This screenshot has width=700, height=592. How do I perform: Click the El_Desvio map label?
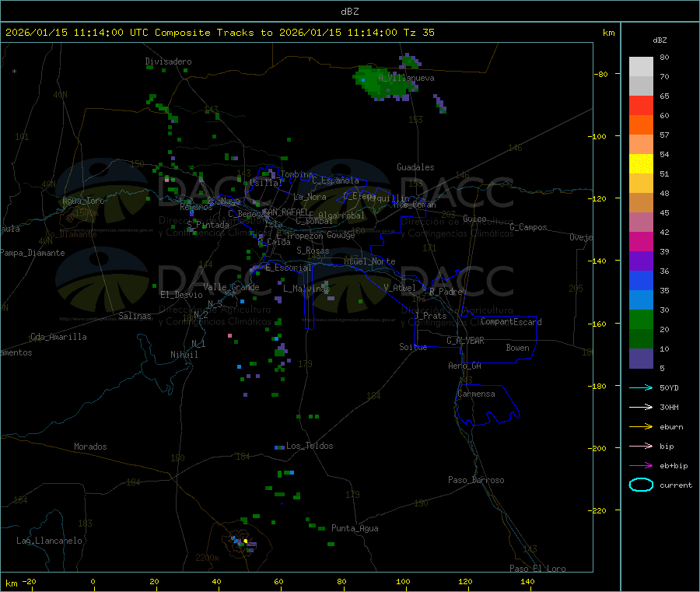[181, 295]
